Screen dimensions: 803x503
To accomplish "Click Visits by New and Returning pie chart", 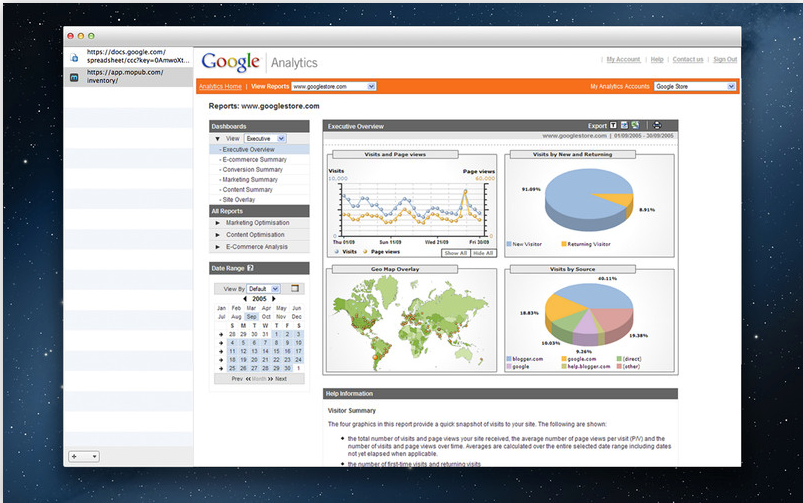I will tap(589, 200).
